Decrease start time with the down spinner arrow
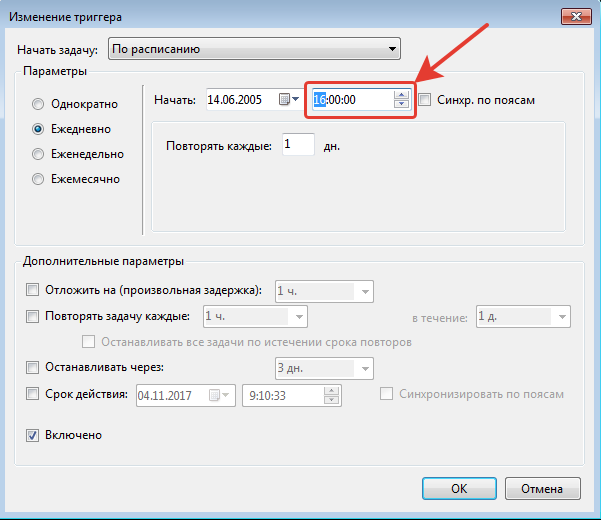The width and height of the screenshot is (601, 520). 401,103
